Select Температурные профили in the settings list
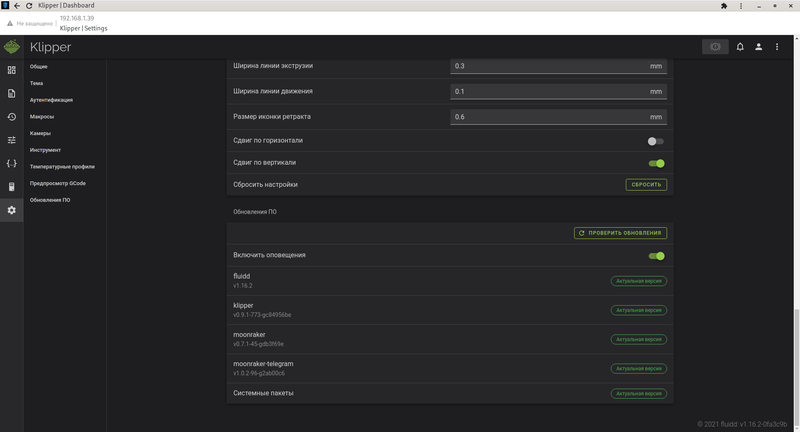 click(x=62, y=166)
